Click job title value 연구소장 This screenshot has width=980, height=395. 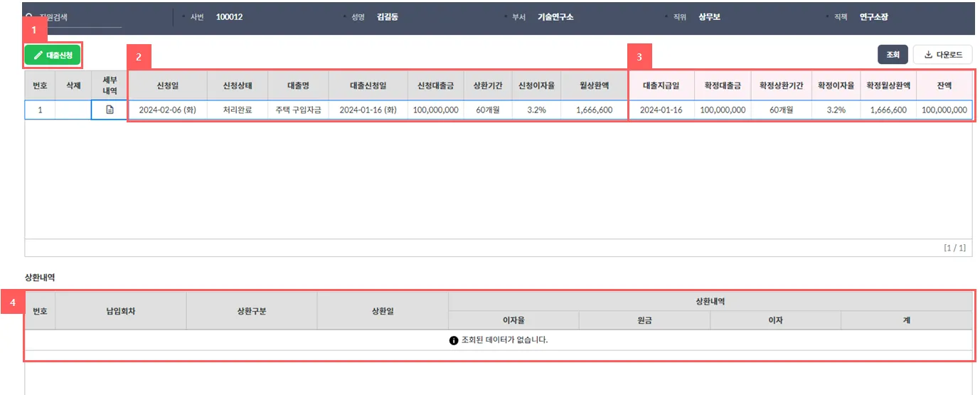[873, 17]
